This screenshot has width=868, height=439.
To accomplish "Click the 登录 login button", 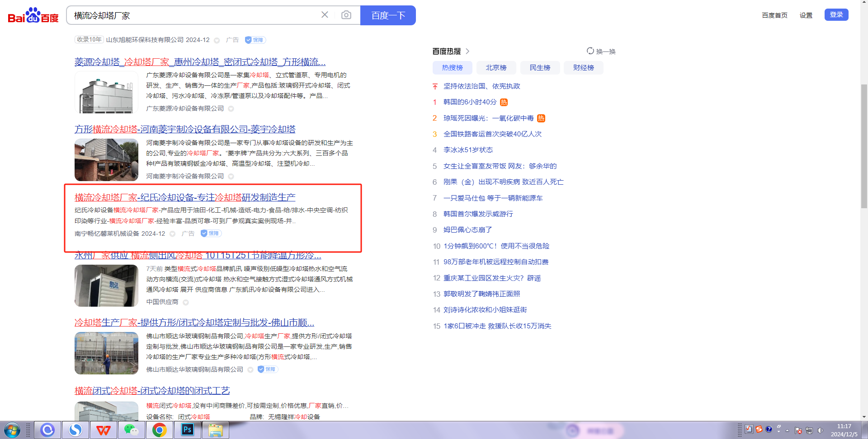I will (836, 14).
